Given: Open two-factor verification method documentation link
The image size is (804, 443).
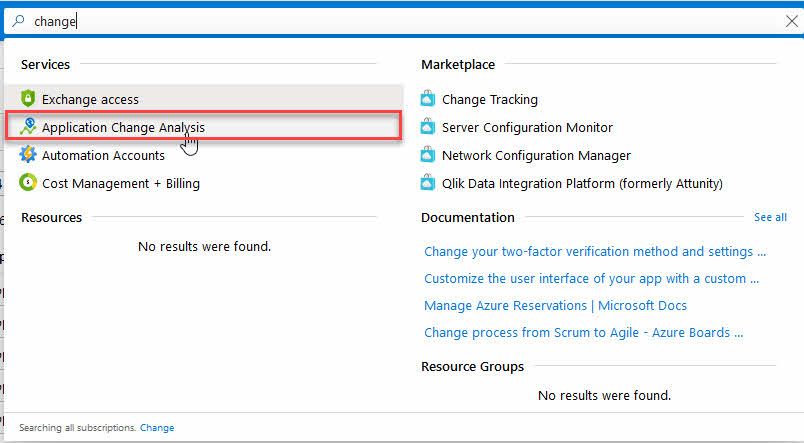Looking at the screenshot, I should (595, 251).
